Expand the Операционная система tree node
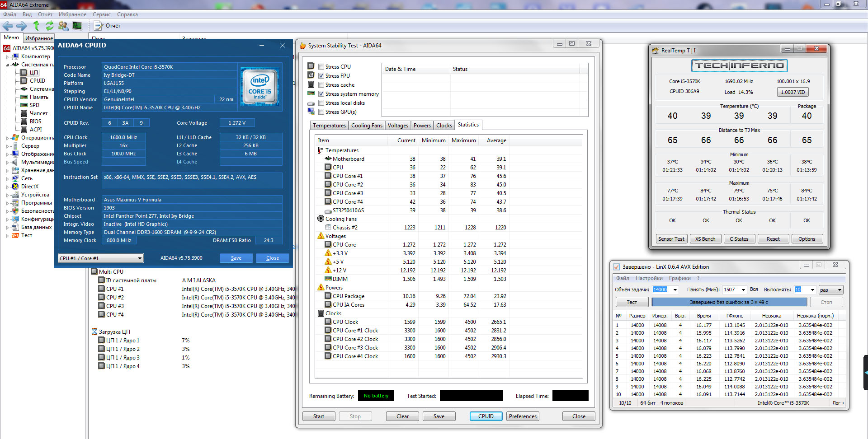 (x=7, y=138)
